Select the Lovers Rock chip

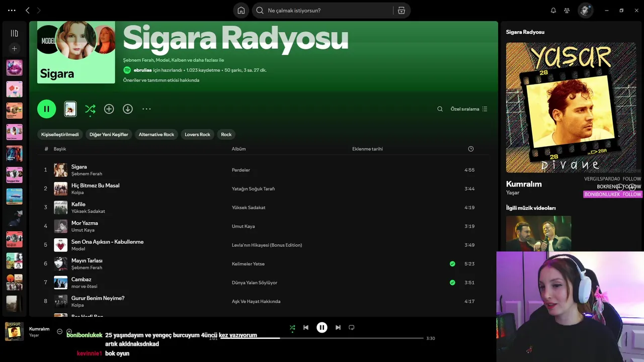click(x=197, y=134)
